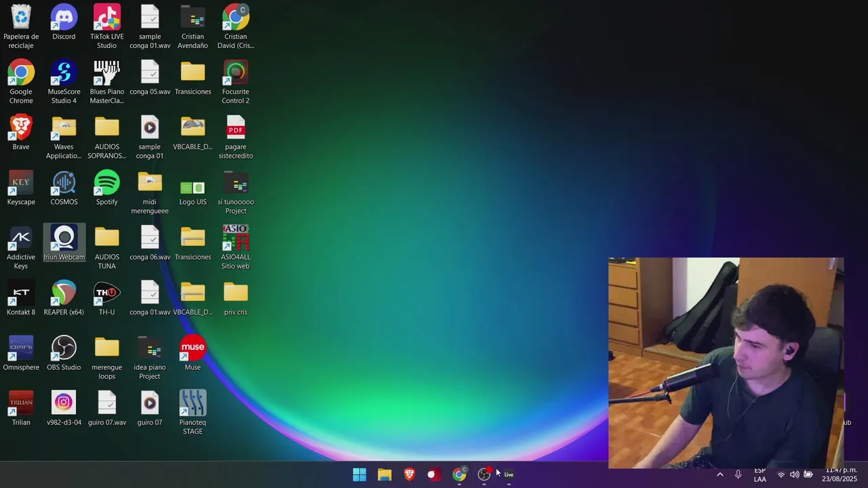Select the OBS Studio desktop shortcut
Viewport: 868px width, 488px height.
pos(64,354)
